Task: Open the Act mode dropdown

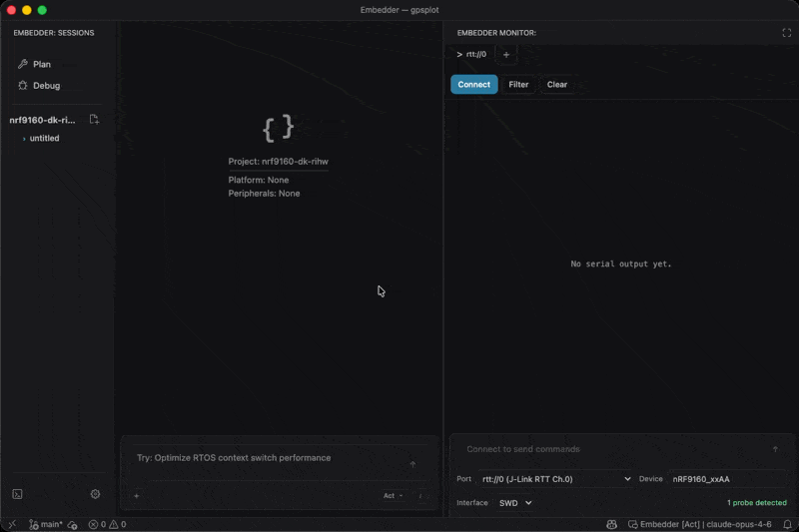Action: coord(393,496)
